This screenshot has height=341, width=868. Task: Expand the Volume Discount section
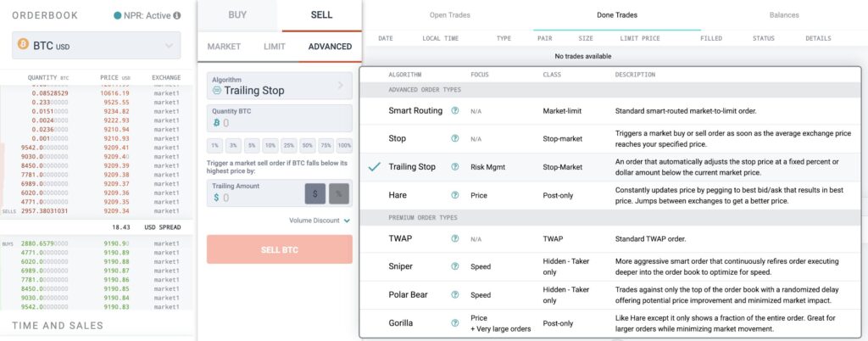click(x=320, y=221)
